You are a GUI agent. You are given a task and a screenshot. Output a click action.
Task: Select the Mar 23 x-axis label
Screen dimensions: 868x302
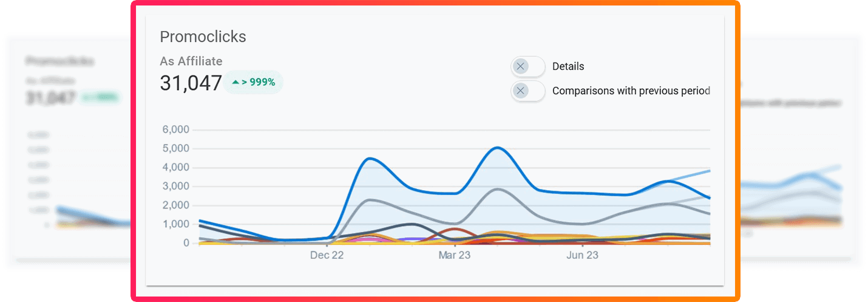(455, 256)
